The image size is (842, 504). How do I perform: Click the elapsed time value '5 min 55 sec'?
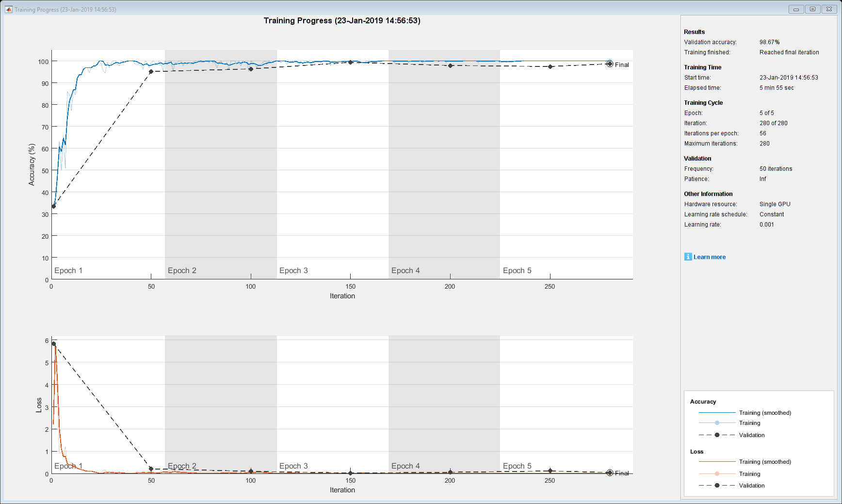click(x=777, y=88)
